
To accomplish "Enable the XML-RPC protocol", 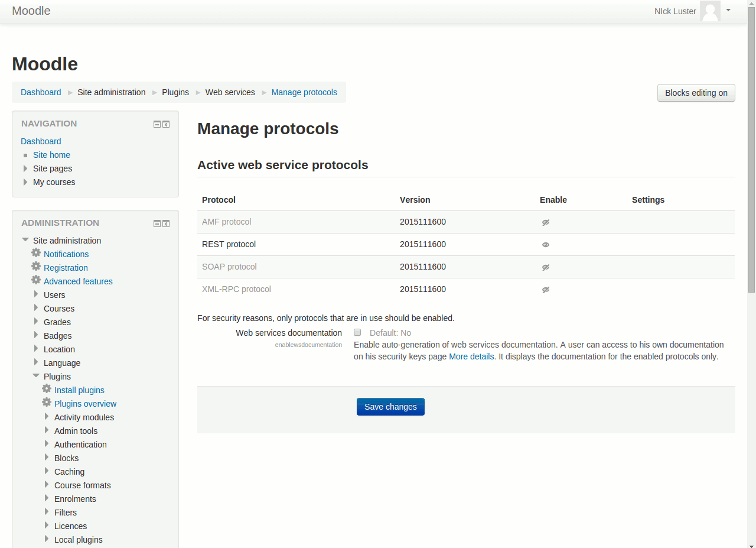I will 546,290.
